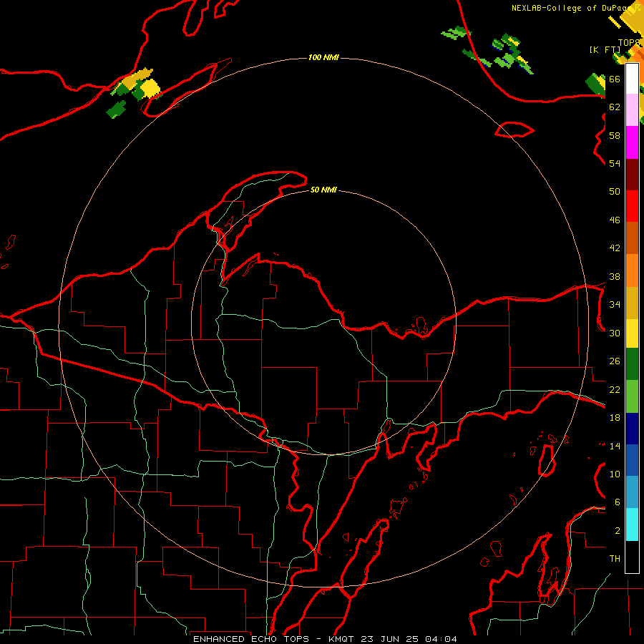Select the magenta color bar segment

[x=632, y=142]
